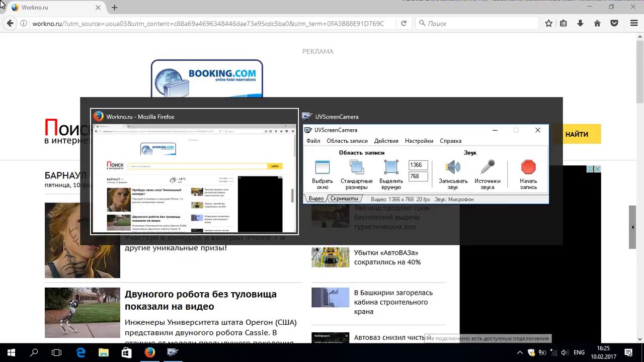Click the Firefox search box labeled Поиск

[x=477, y=23]
